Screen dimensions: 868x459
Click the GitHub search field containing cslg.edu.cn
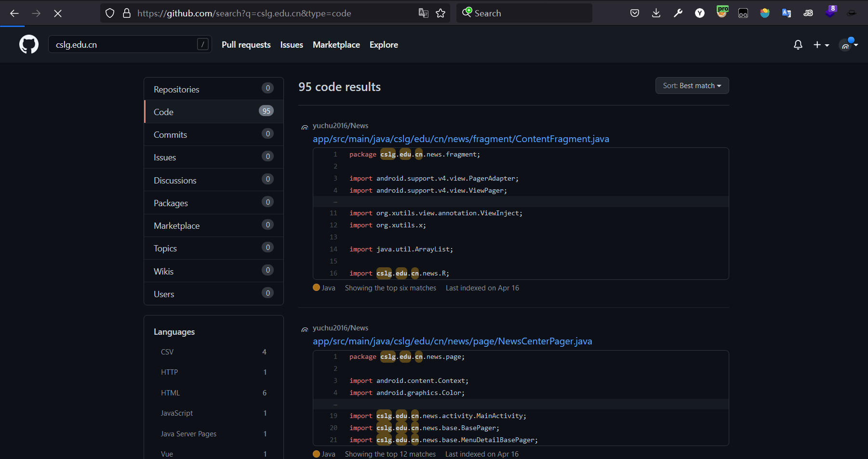[130, 44]
